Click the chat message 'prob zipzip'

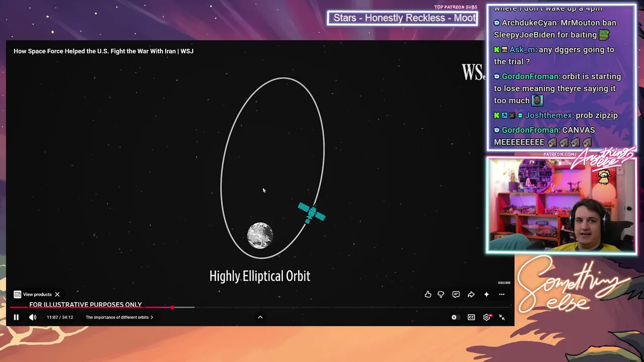click(x=597, y=115)
